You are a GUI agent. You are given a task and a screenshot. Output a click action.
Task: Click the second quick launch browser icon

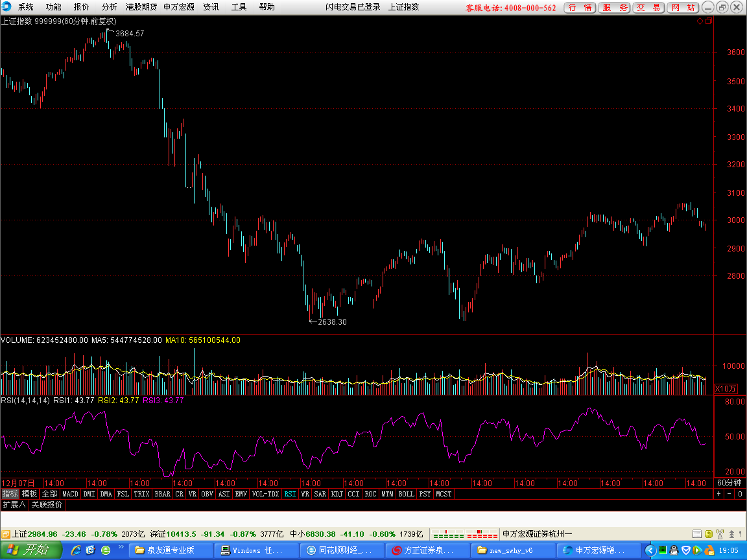91,550
